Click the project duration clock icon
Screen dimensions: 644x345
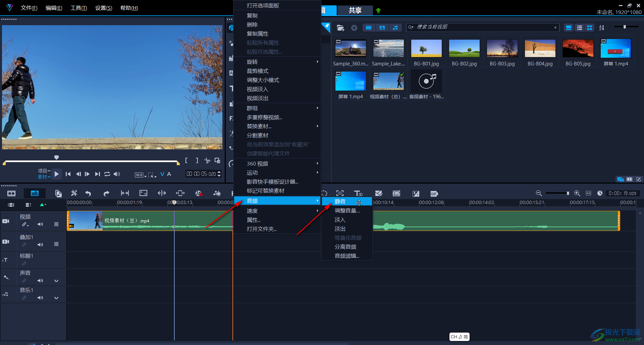click(600, 193)
